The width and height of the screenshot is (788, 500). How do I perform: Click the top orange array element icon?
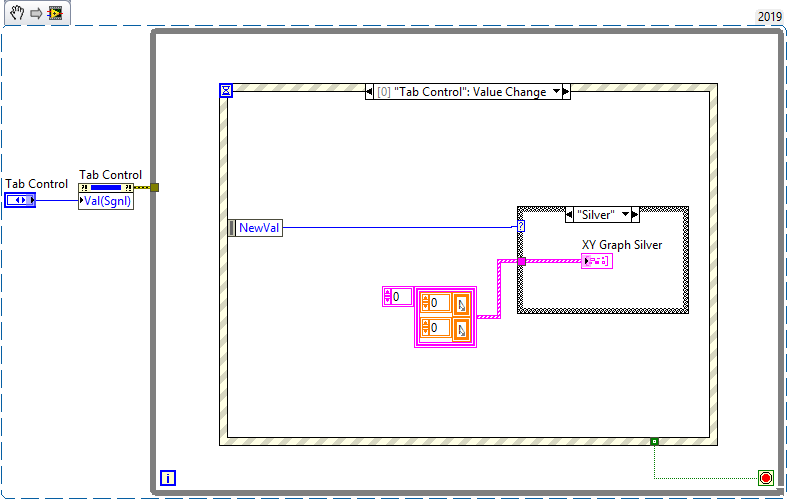tap(461, 304)
